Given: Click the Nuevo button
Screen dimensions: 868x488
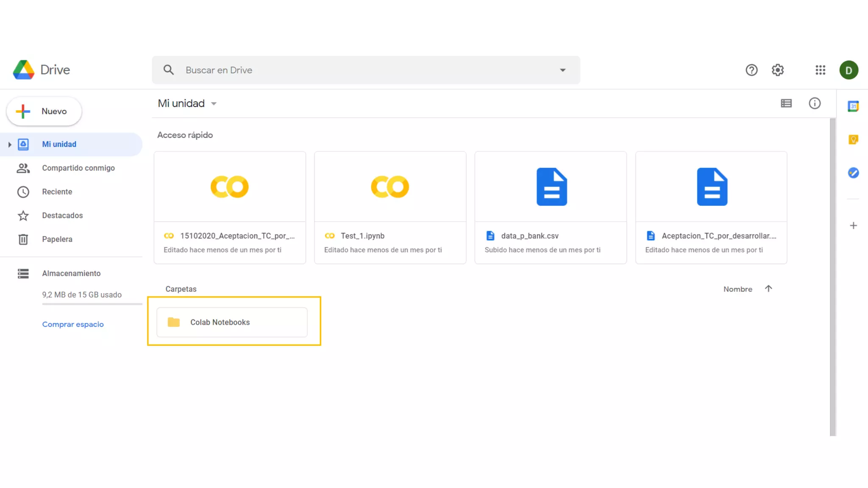Looking at the screenshot, I should pyautogui.click(x=44, y=111).
